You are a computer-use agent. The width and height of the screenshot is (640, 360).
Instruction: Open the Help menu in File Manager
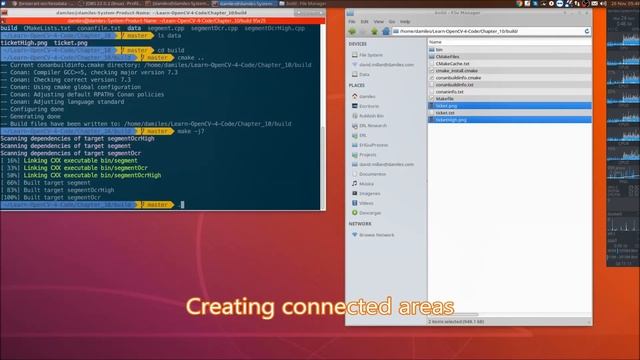point(405,22)
